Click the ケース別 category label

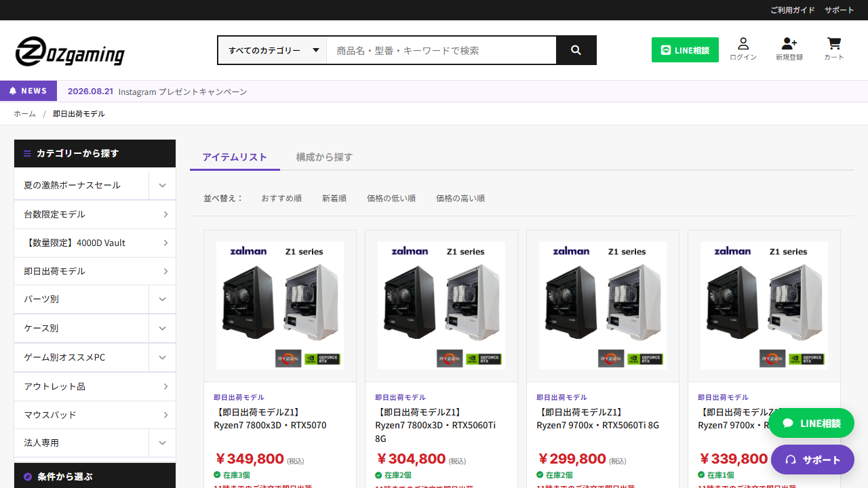[x=41, y=328]
